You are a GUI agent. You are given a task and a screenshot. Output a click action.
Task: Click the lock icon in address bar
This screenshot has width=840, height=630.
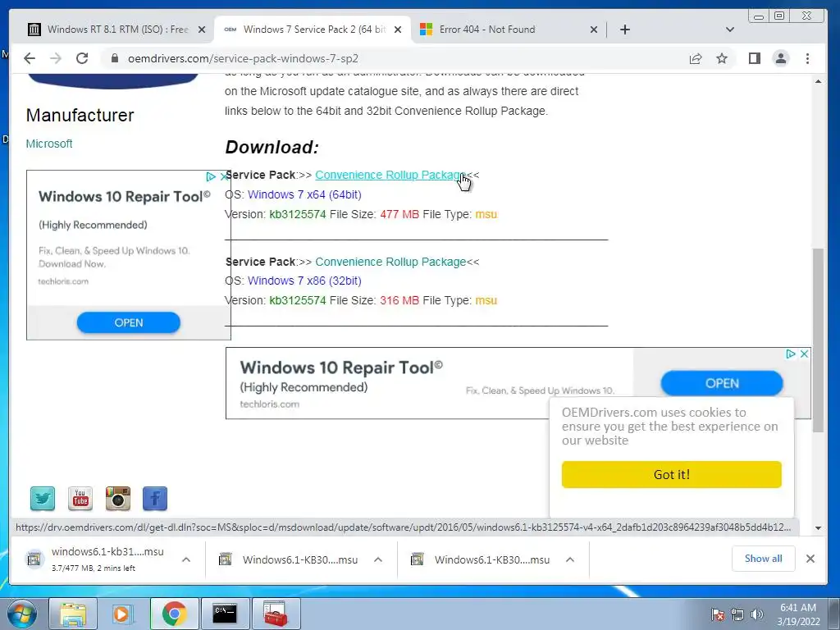click(x=114, y=58)
